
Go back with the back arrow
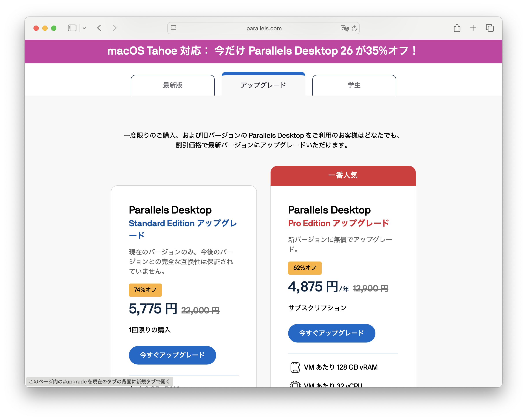click(x=99, y=28)
